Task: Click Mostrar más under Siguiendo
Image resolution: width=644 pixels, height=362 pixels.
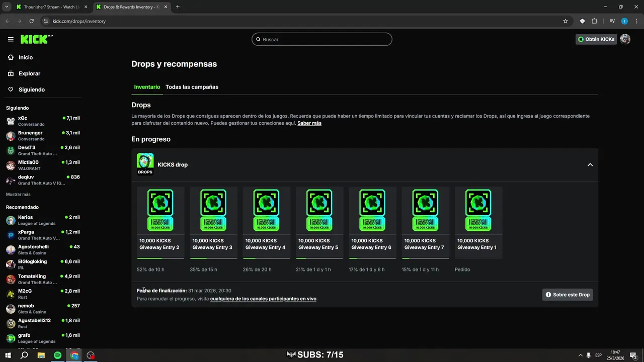Action: 18,194
